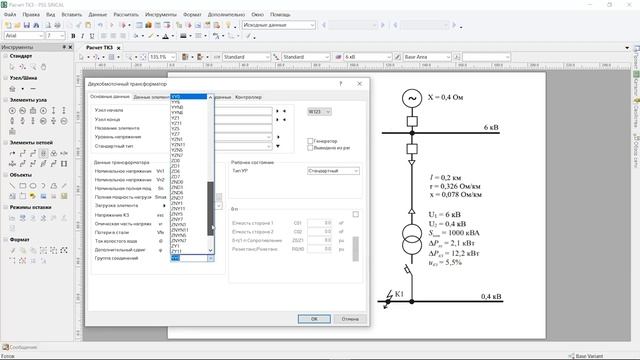Collapse the Элементы узла tool group
This screenshot has width=640, height=360.
[5, 100]
